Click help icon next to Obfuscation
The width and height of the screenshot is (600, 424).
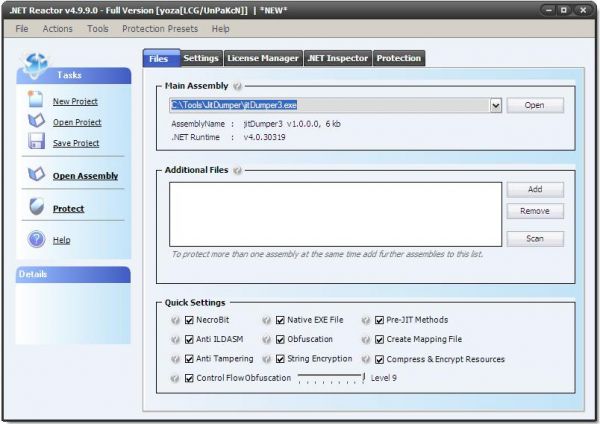[266, 339]
